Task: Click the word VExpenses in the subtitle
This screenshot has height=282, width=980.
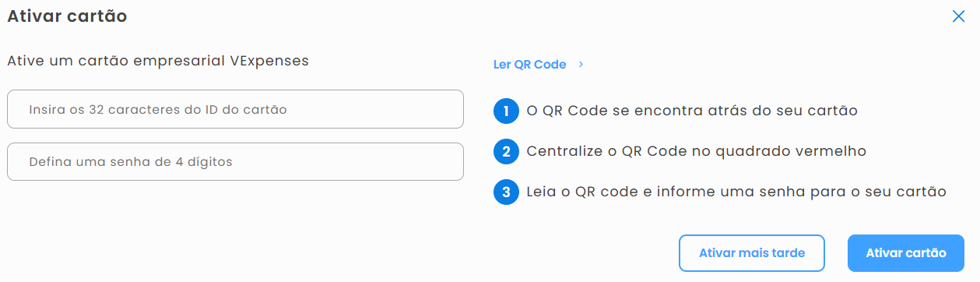Action: (x=270, y=61)
